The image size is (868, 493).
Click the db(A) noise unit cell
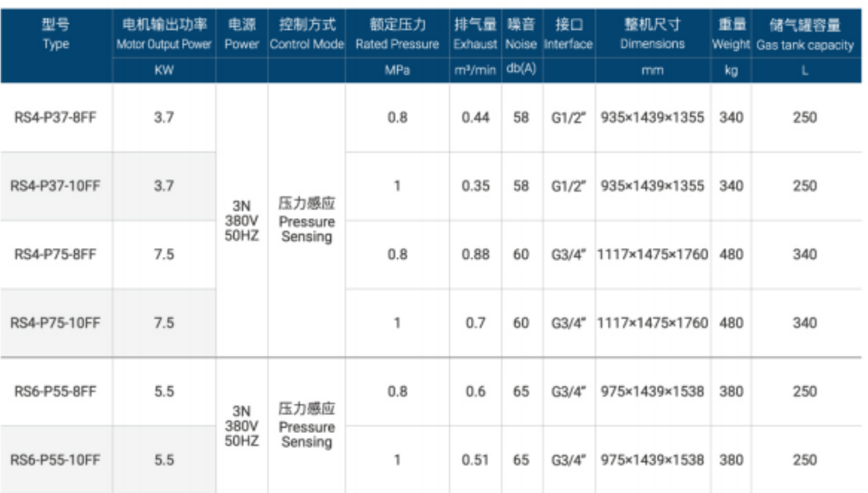tap(521, 70)
